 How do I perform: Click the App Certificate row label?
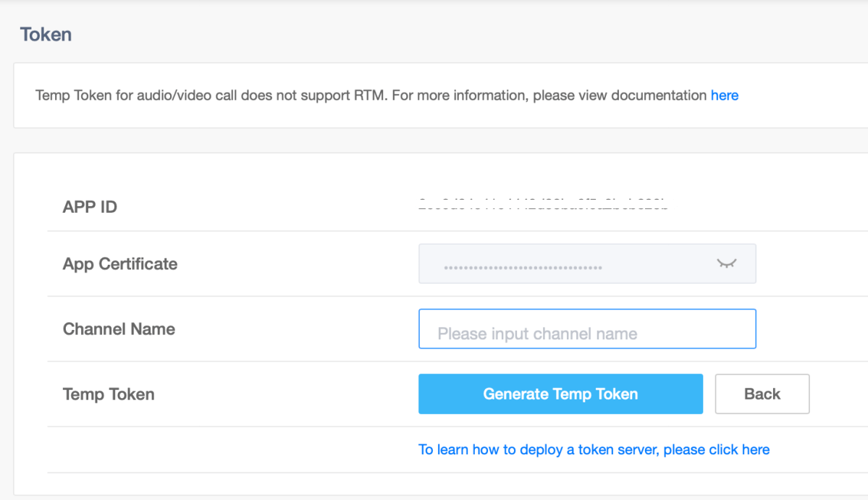click(x=120, y=264)
